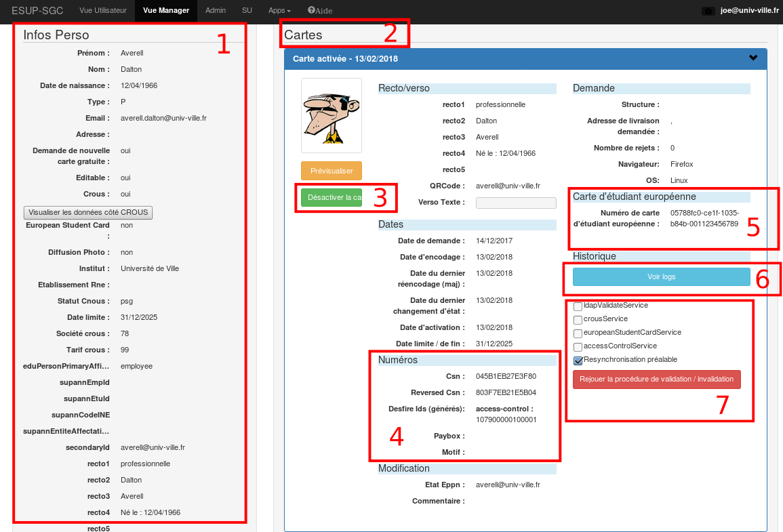Uncheck Resynchronisation préalable

click(x=578, y=361)
